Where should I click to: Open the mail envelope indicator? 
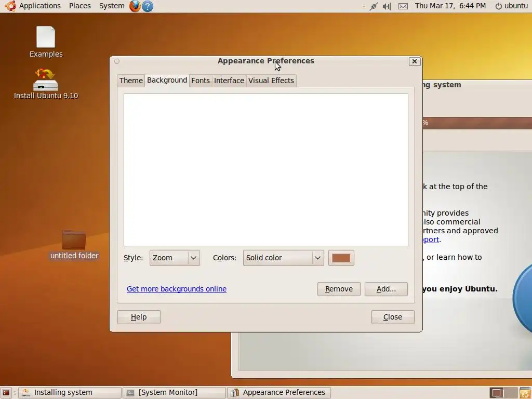[x=403, y=6]
